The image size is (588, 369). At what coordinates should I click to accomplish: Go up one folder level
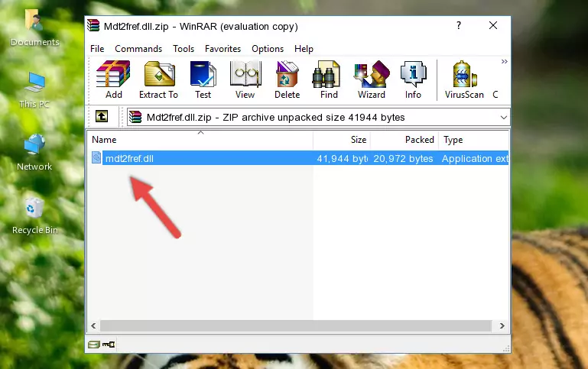(x=102, y=117)
